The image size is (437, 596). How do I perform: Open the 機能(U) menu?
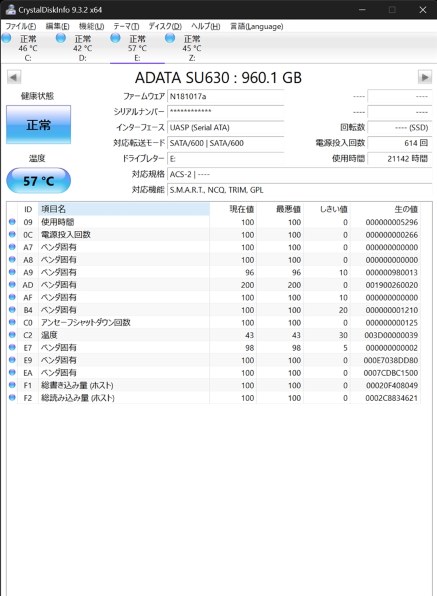[91, 27]
